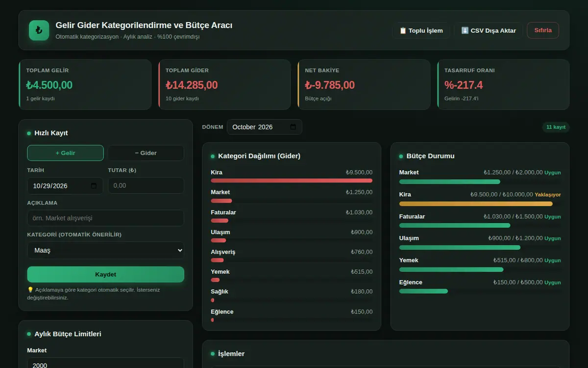The height and width of the screenshot is (368, 588).
Task: Click the Sağlık row label
Action: coord(220,291)
